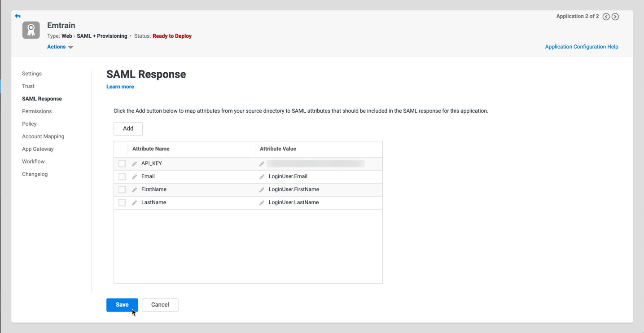Click the previous application arrow
Screen dimensions: 644x333
pos(606,16)
